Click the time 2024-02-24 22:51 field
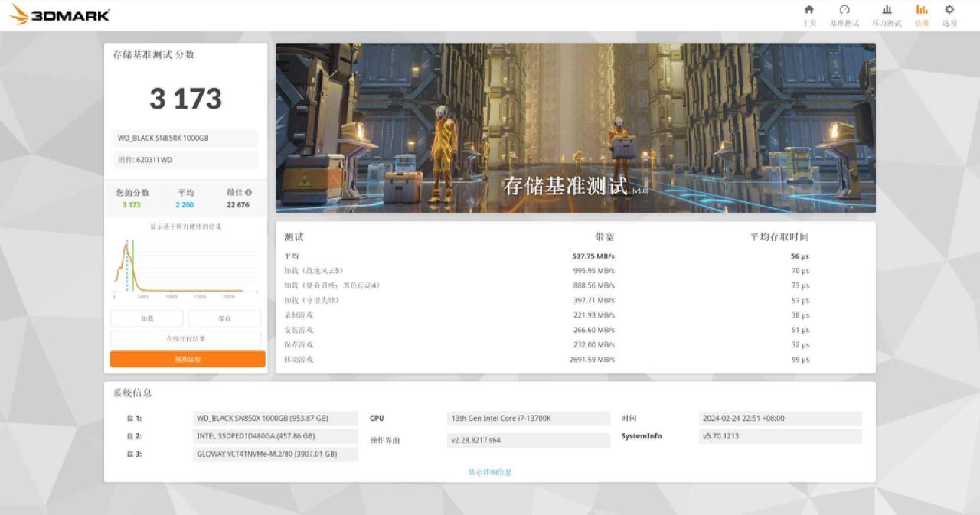Screen dimensions: 980x515 click(x=781, y=419)
